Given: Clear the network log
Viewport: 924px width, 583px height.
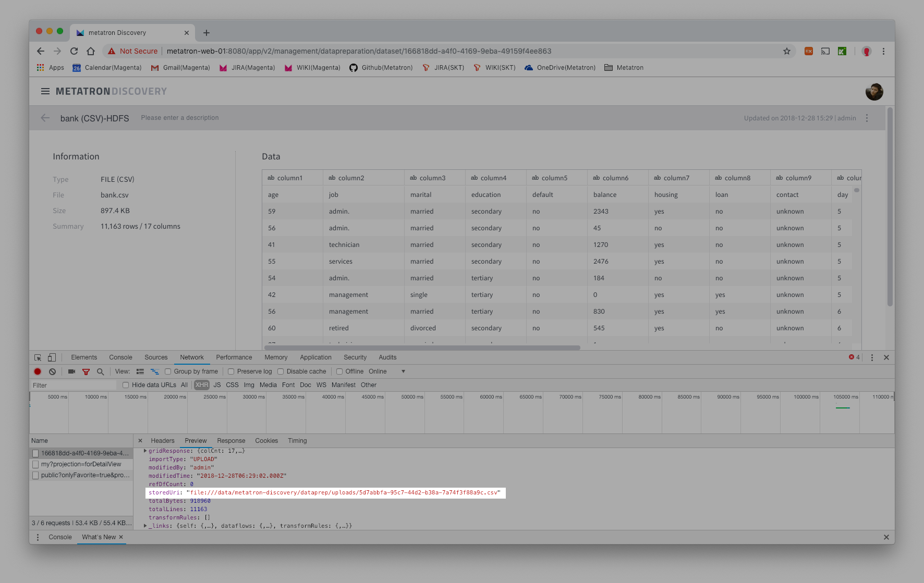Looking at the screenshot, I should [x=52, y=371].
